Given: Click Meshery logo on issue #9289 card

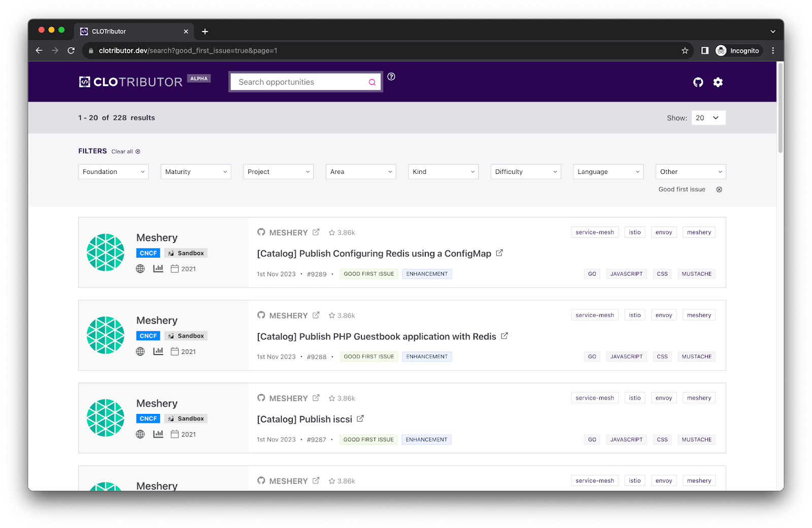Looking at the screenshot, I should (106, 253).
